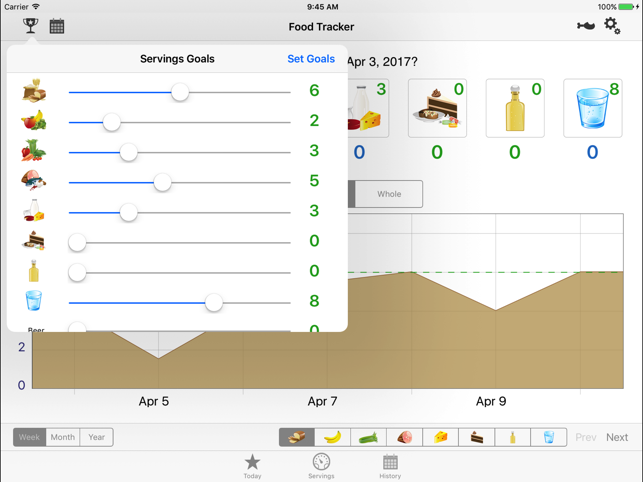
Task: Open the calendar icon in top bar
Action: [x=57, y=27]
